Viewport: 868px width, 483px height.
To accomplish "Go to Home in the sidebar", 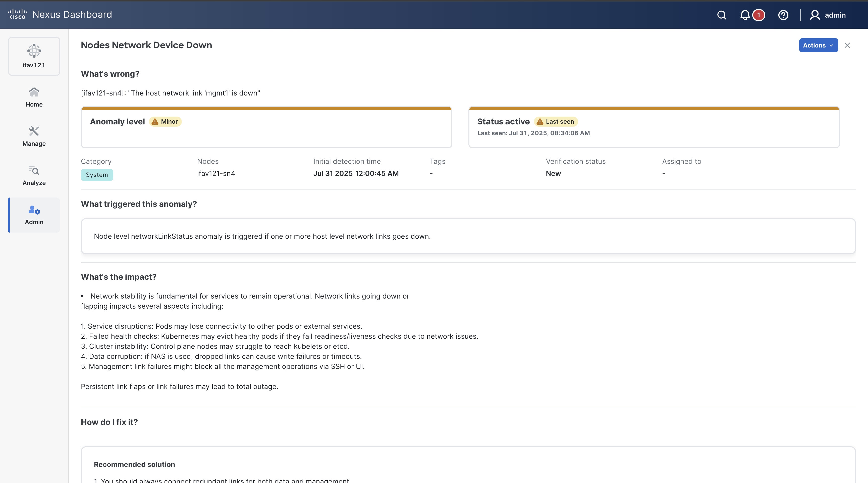I will pyautogui.click(x=34, y=98).
